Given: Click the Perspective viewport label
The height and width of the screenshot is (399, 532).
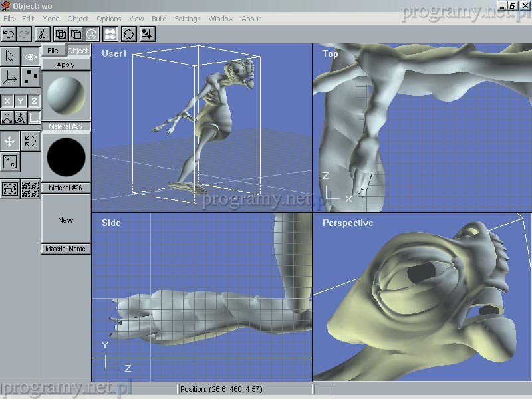Looking at the screenshot, I should pyautogui.click(x=348, y=223).
